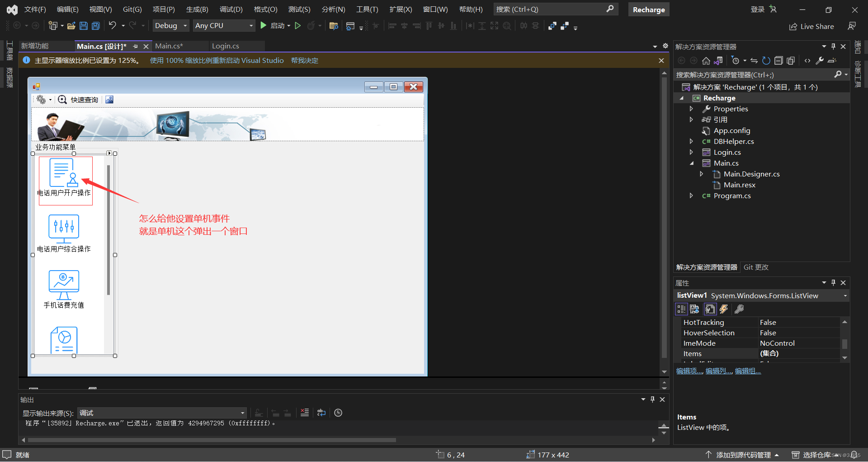Show the Events lightning bolt in Properties
The image size is (868, 462).
click(724, 309)
